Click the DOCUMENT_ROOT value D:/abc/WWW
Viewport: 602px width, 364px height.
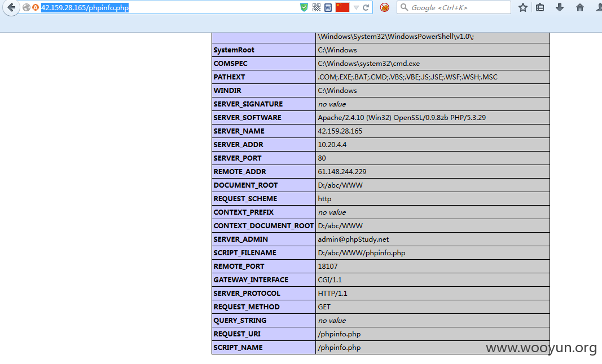pyautogui.click(x=340, y=185)
